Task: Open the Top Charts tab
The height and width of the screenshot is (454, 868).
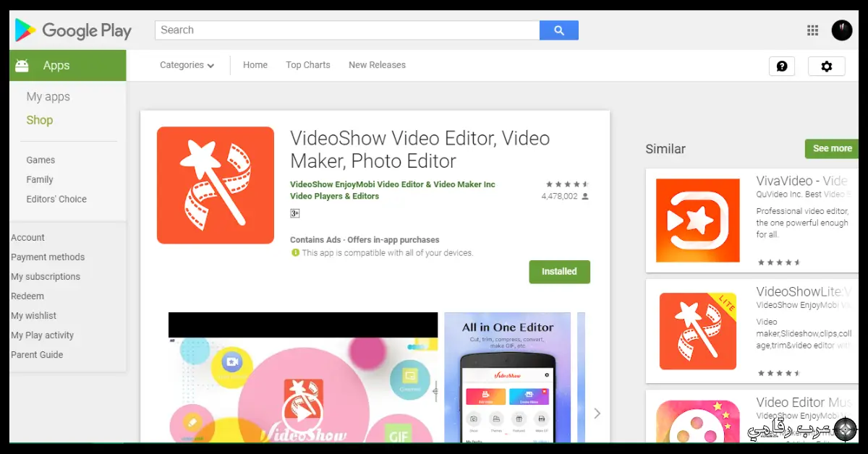Action: (307, 65)
